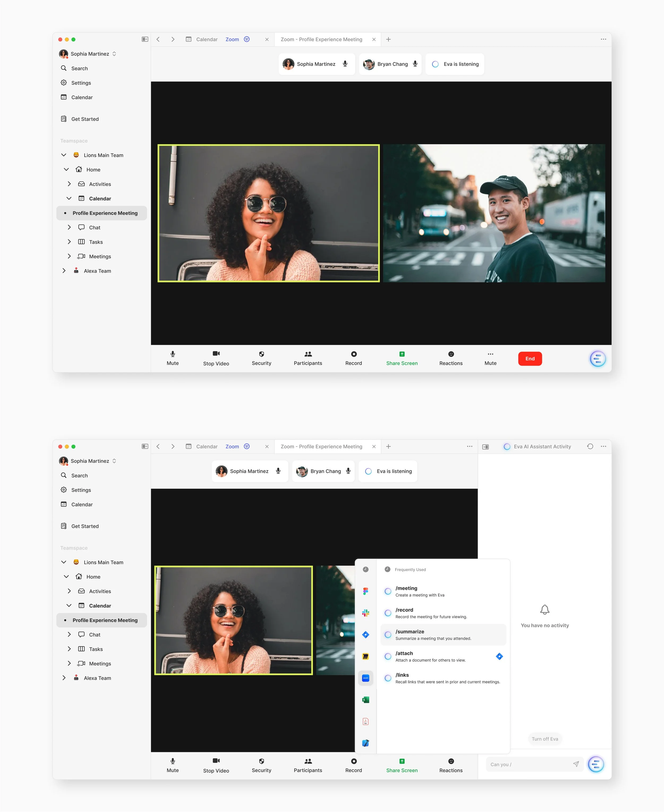
Task: Switch to Eva AI Assistant Activity tab
Action: tap(542, 446)
